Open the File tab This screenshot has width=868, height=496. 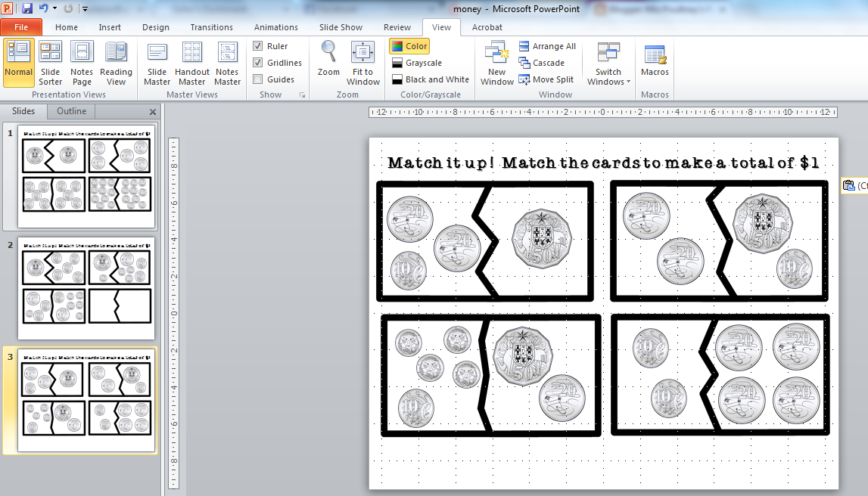pos(21,27)
